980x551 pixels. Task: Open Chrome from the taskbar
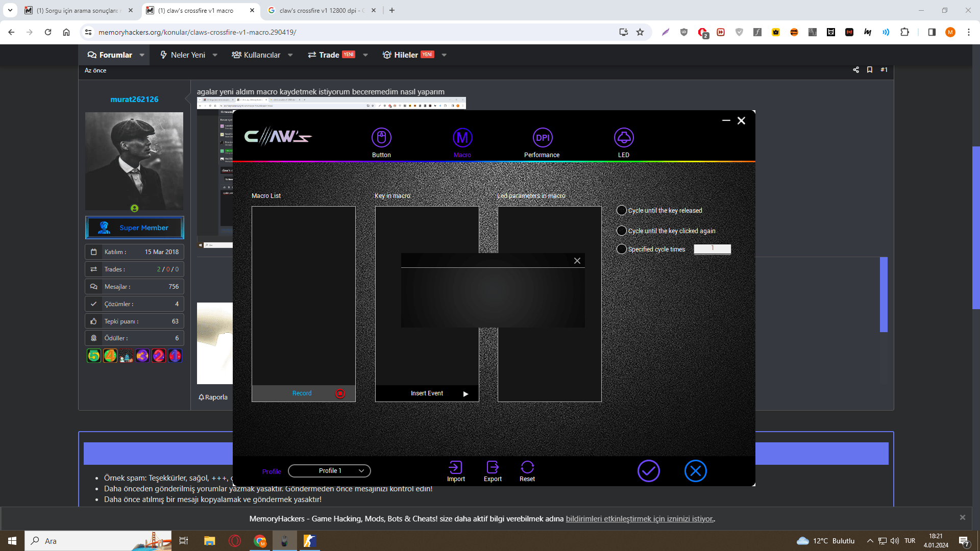(260, 541)
